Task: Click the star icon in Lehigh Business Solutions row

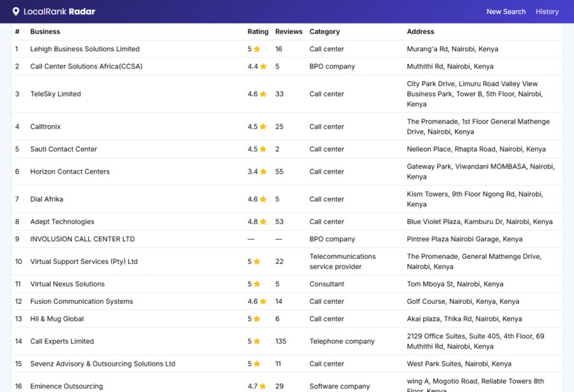Action: point(257,48)
